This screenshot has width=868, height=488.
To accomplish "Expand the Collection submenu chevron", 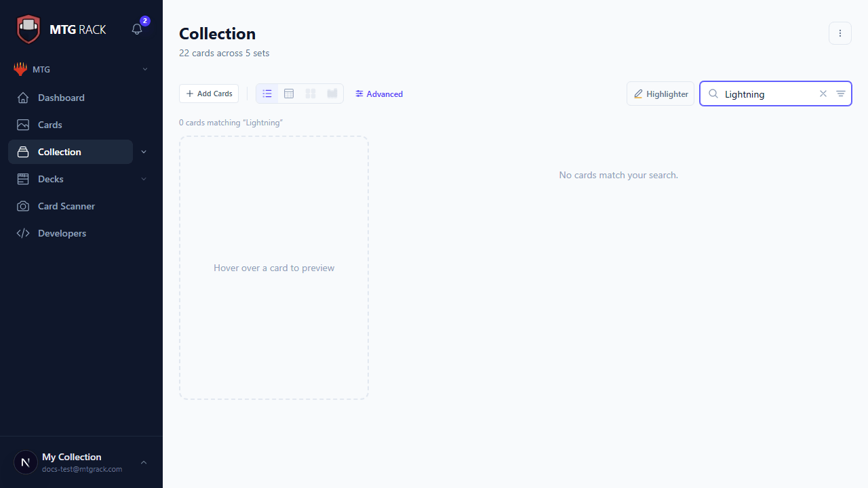I will (x=144, y=152).
